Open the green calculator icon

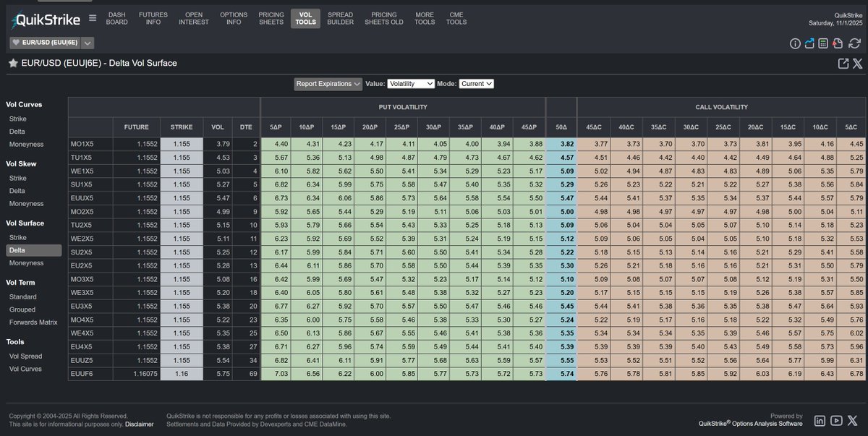pos(822,43)
